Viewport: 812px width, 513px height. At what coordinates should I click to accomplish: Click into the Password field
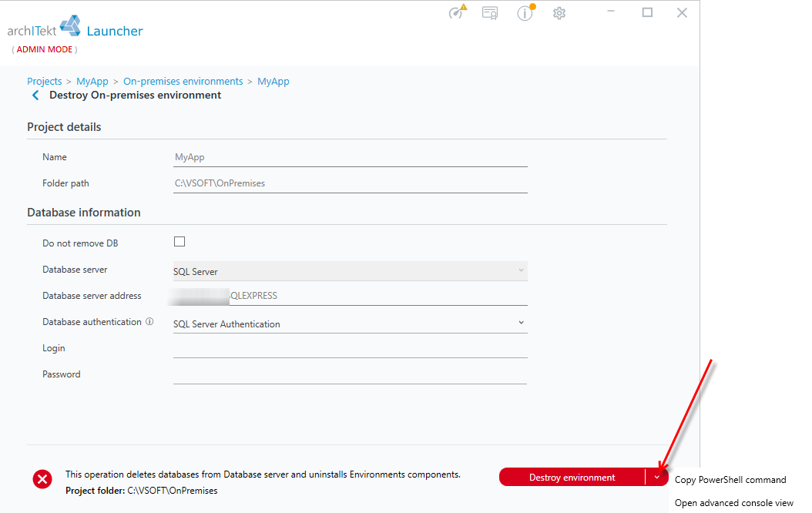(x=350, y=374)
